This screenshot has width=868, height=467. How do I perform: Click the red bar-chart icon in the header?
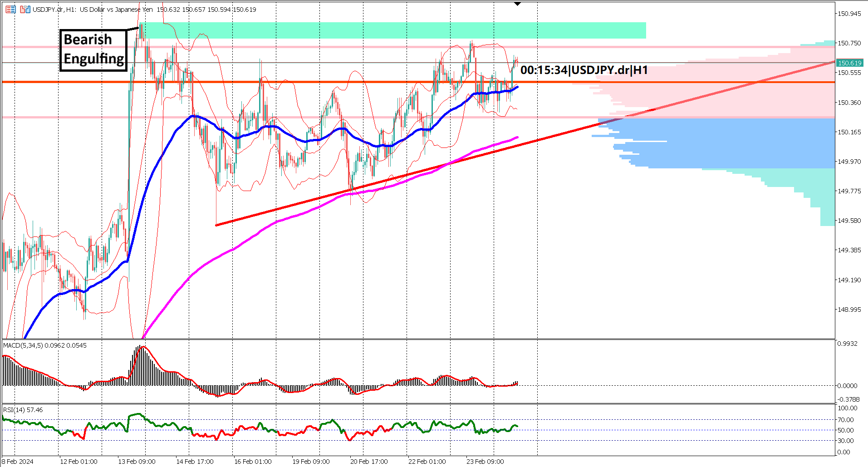coord(22,9)
